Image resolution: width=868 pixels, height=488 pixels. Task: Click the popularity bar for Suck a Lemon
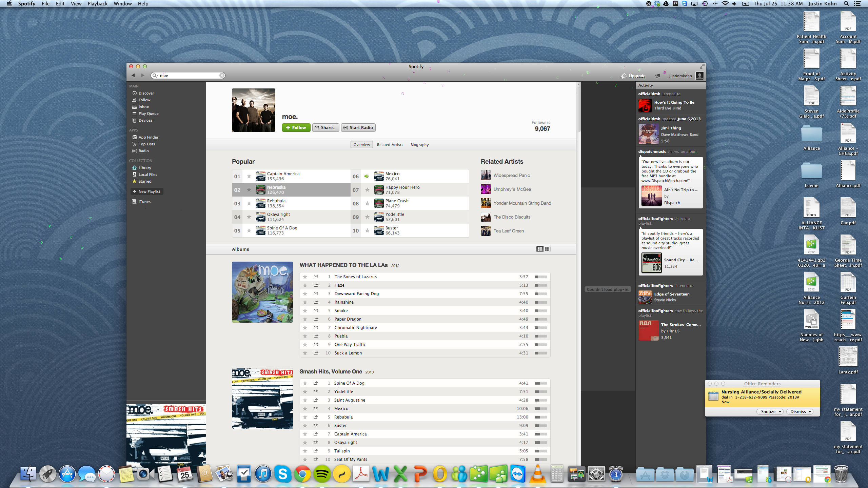coord(541,353)
